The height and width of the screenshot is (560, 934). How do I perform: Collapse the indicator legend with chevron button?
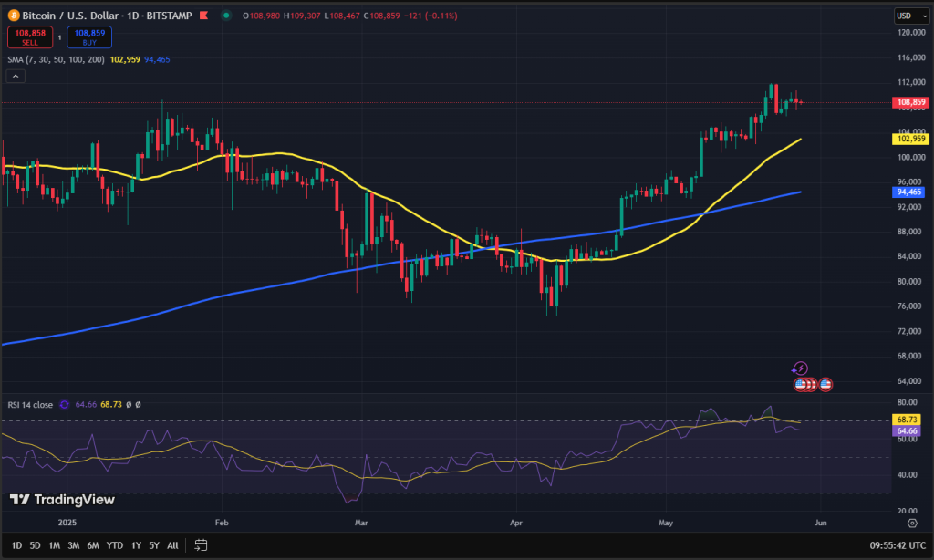16,77
